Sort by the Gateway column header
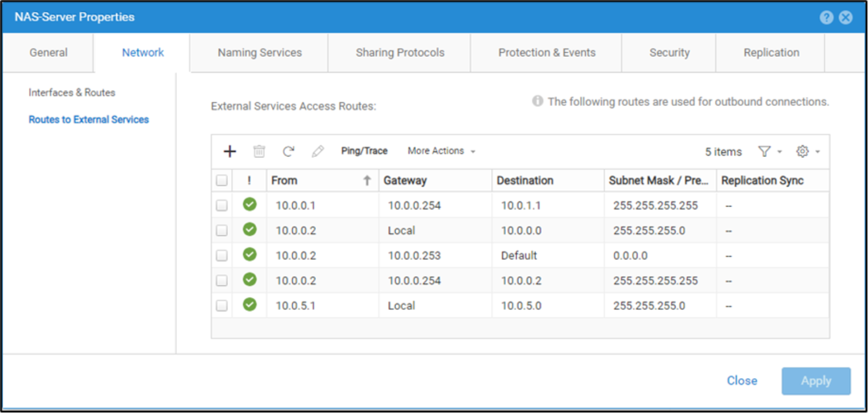Screen dimensions: 868x413 point(435,180)
